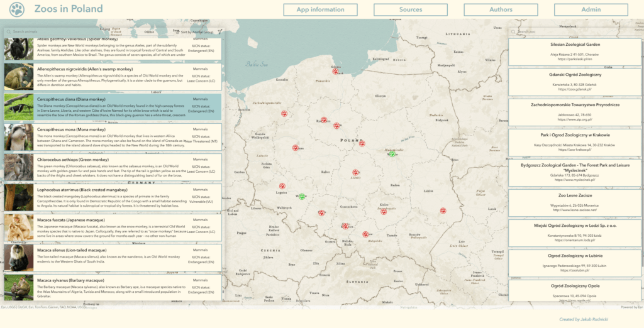Click the http://www.lesne-zacisze.net/ link

575,210
